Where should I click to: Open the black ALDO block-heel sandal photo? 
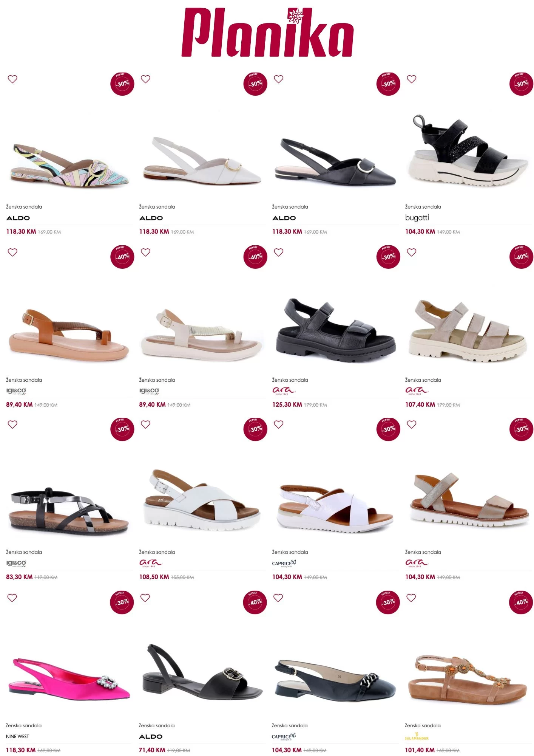pyautogui.click(x=202, y=674)
